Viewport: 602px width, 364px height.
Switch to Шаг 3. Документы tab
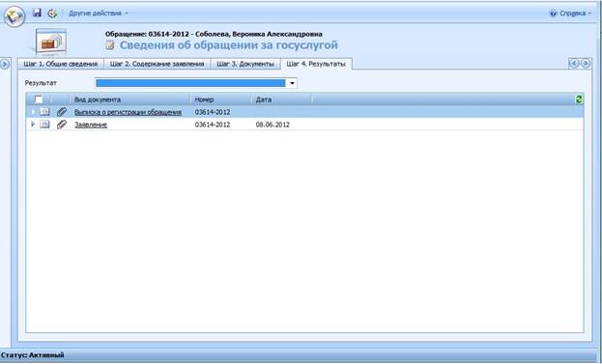[245, 64]
